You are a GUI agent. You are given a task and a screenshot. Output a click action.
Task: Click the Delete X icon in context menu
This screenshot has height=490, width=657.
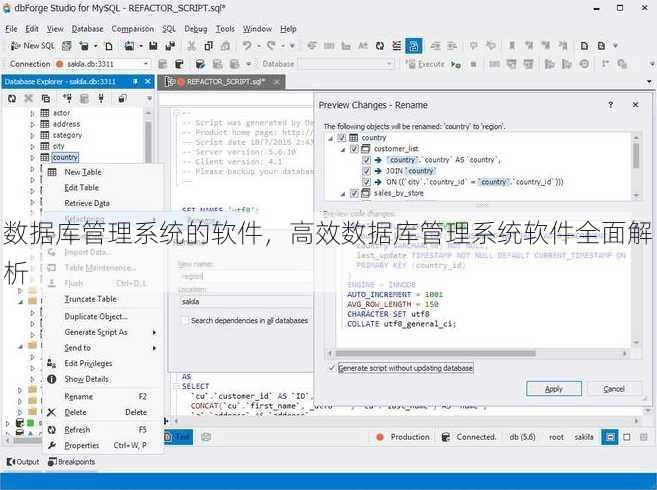(52, 412)
